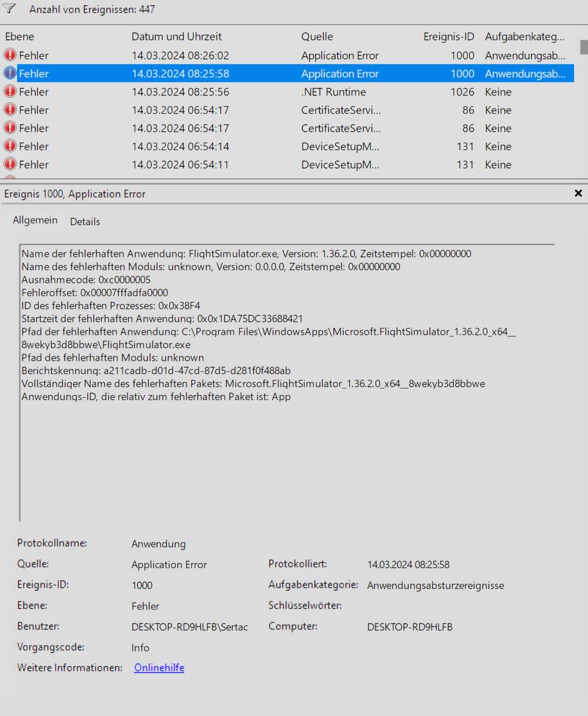Click the Ereignis 1000, Application Error header

[x=75, y=194]
